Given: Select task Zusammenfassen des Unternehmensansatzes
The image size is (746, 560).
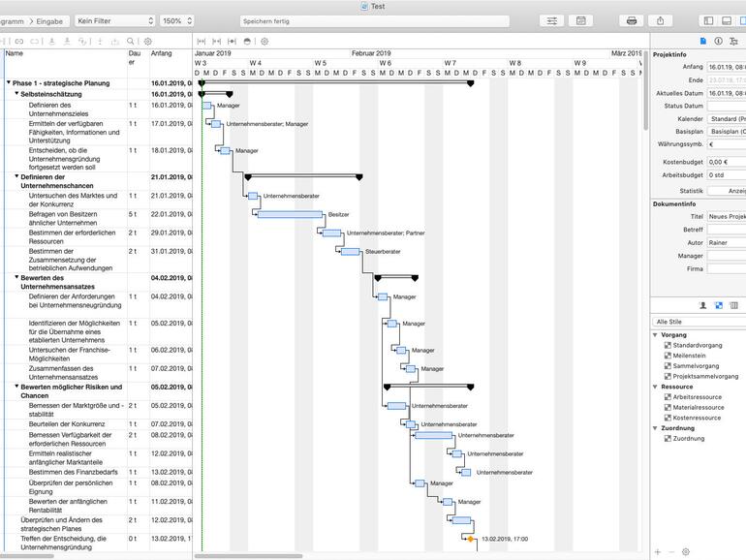Looking at the screenshot, I should coord(63,373).
